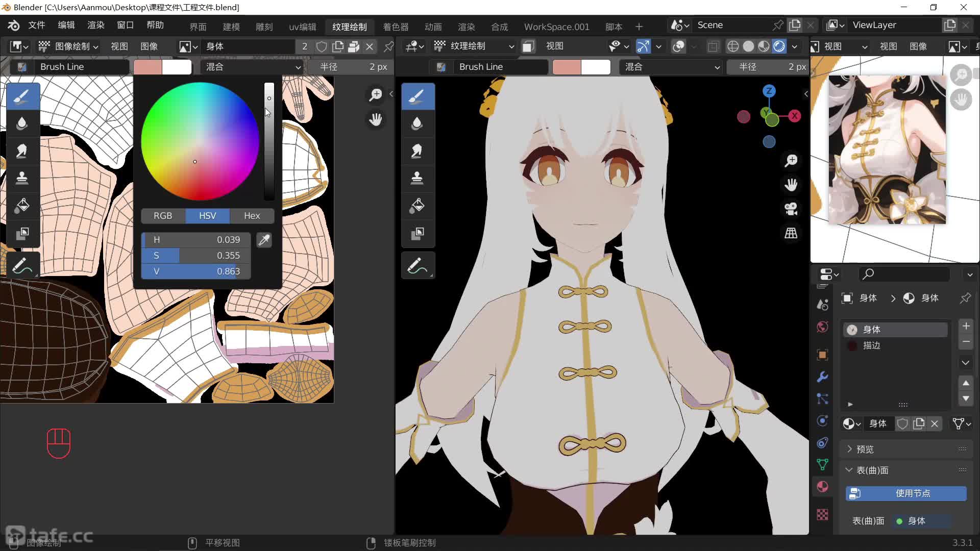Click inside the HSV color wheel

coord(200,141)
